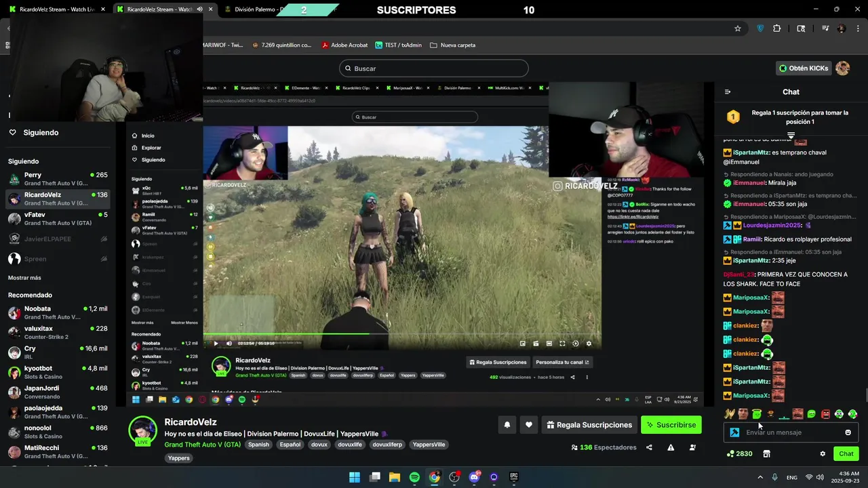Open OBS Studio from taskbar
The image size is (868, 488).
click(x=454, y=477)
